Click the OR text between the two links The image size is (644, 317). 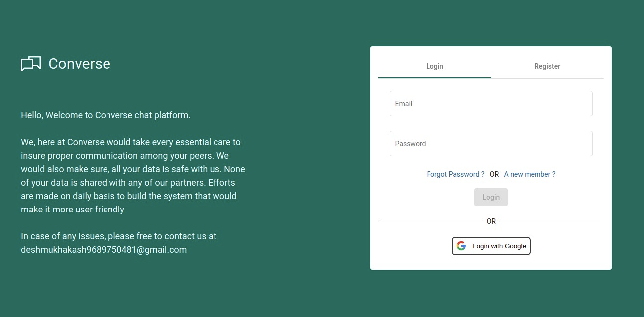(x=494, y=174)
